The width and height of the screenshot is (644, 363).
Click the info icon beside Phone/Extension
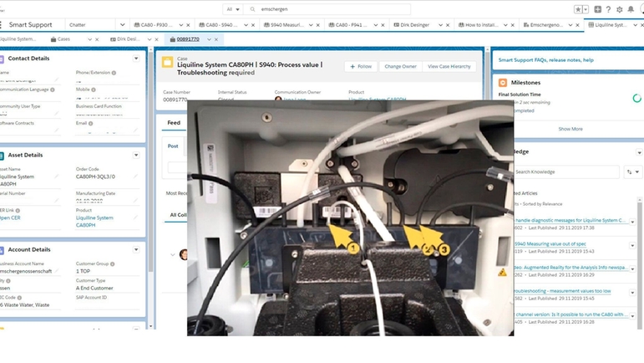(x=114, y=73)
